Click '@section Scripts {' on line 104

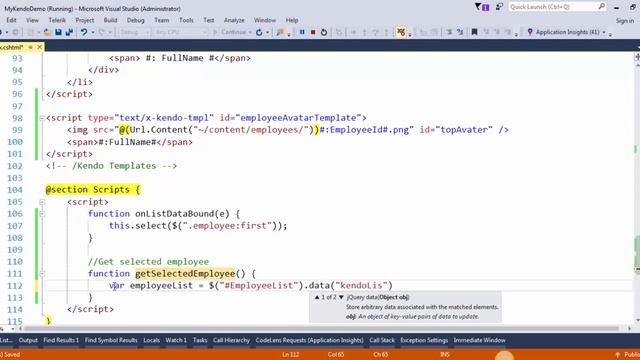(93, 190)
